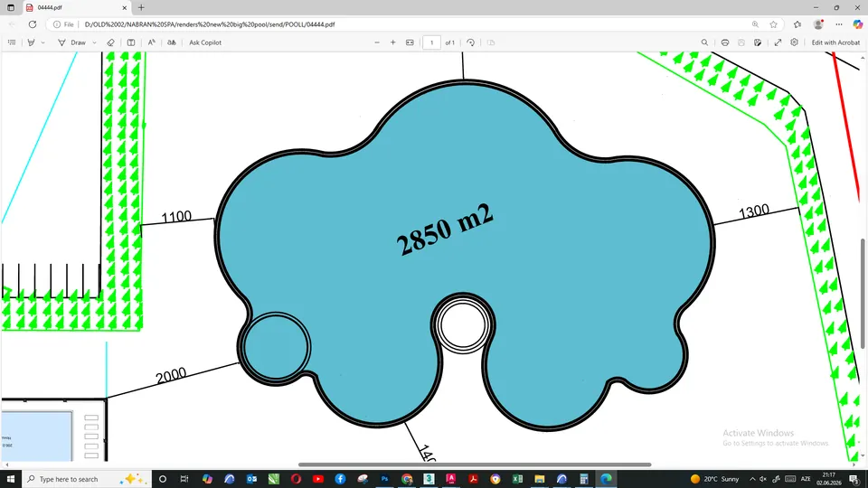Image resolution: width=868 pixels, height=488 pixels.
Task: Activate the Draw tool
Action: [72, 42]
